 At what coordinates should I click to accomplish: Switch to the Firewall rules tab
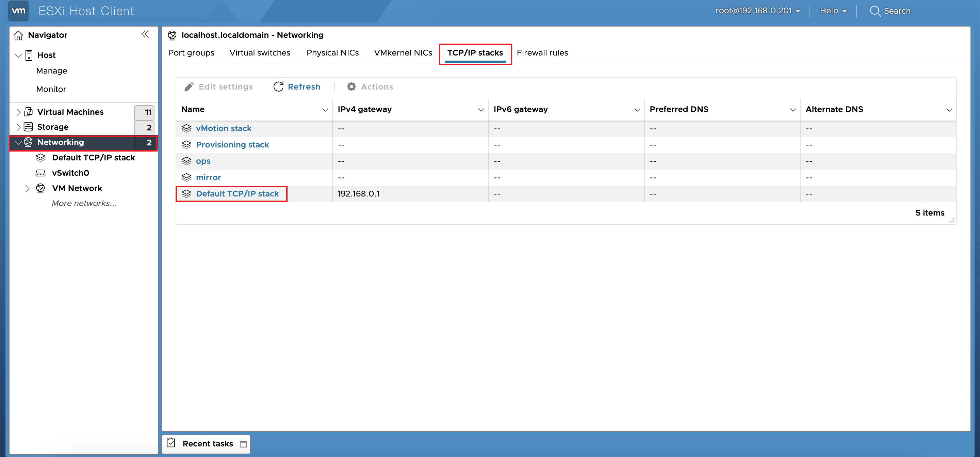pos(542,53)
